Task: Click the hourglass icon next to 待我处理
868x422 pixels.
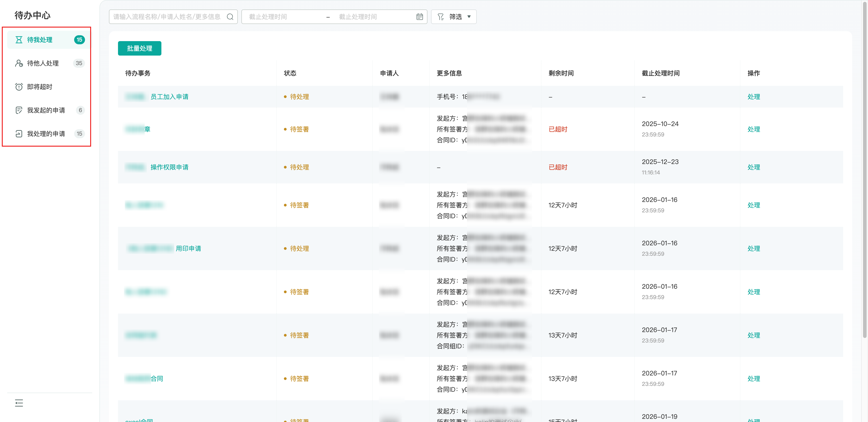Action: point(19,40)
